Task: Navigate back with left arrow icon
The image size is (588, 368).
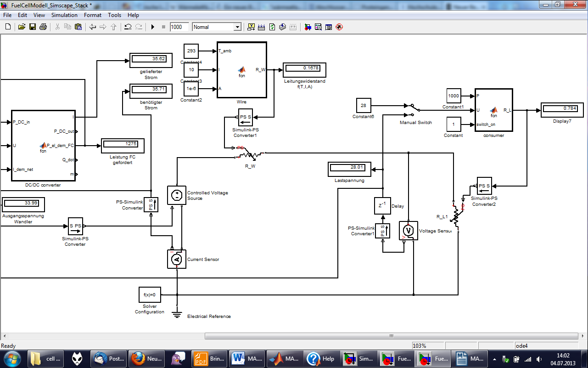Action: tap(92, 27)
